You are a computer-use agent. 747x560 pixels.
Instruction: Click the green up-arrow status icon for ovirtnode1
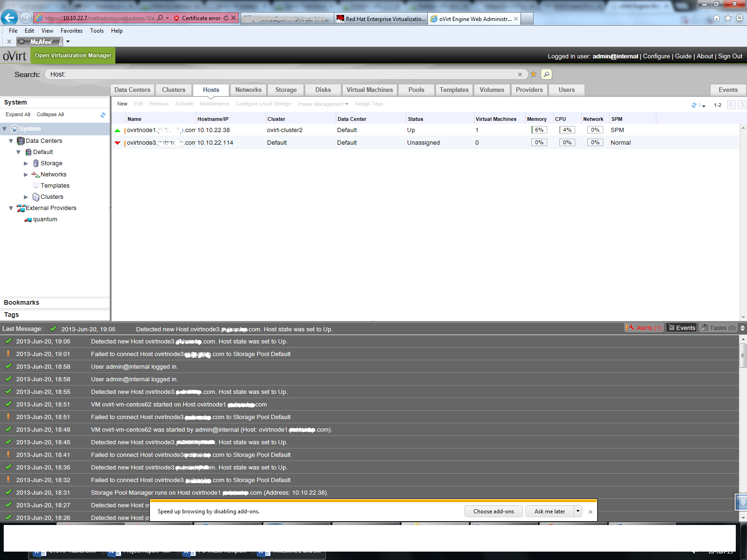tap(118, 130)
